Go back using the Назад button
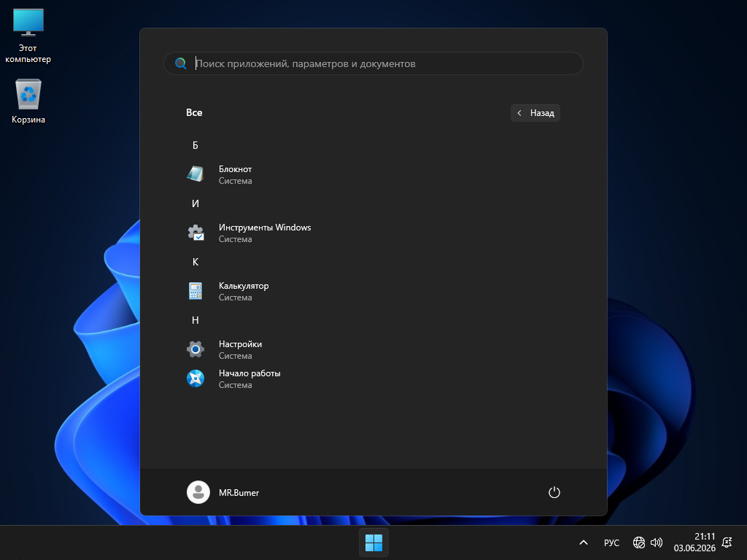 click(x=535, y=113)
